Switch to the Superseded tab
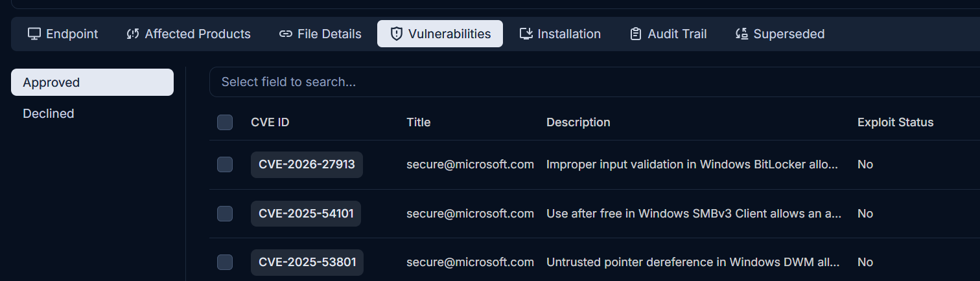Screen dimensions: 980x281 tap(780, 34)
